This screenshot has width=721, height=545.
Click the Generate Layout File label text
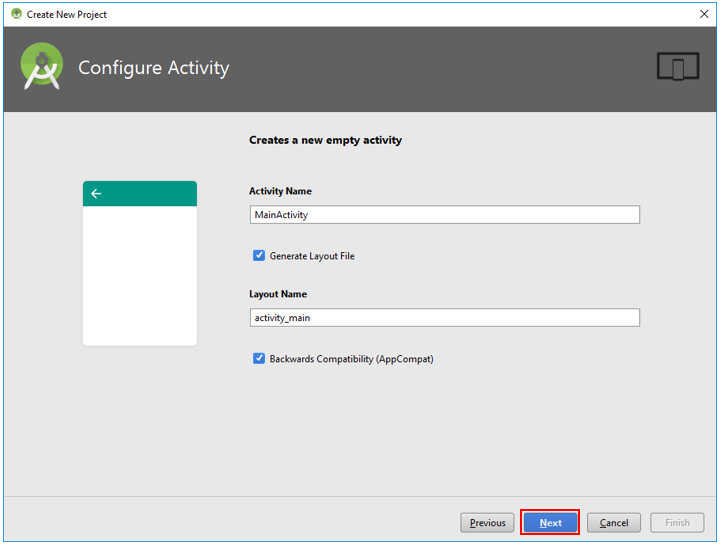point(312,256)
